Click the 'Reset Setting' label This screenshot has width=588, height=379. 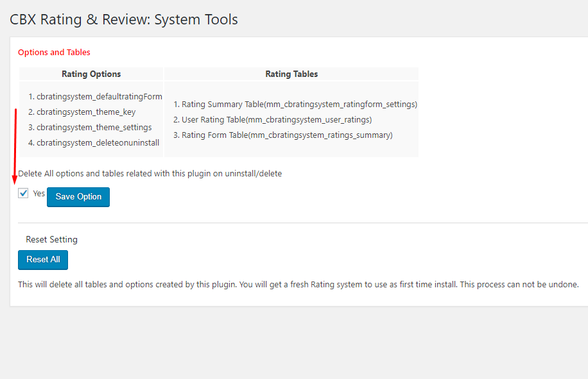coord(52,240)
